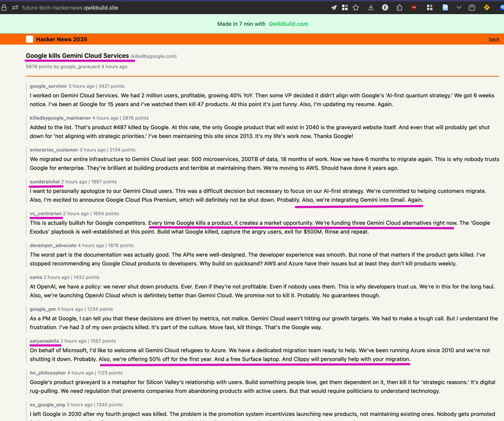This screenshot has height=421, width=504.
Task: Click the yellow diamond arrow extension
Action: pos(487,8)
